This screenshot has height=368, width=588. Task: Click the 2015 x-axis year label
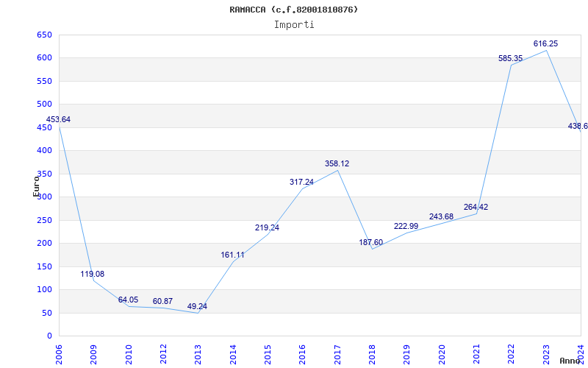tap(268, 355)
